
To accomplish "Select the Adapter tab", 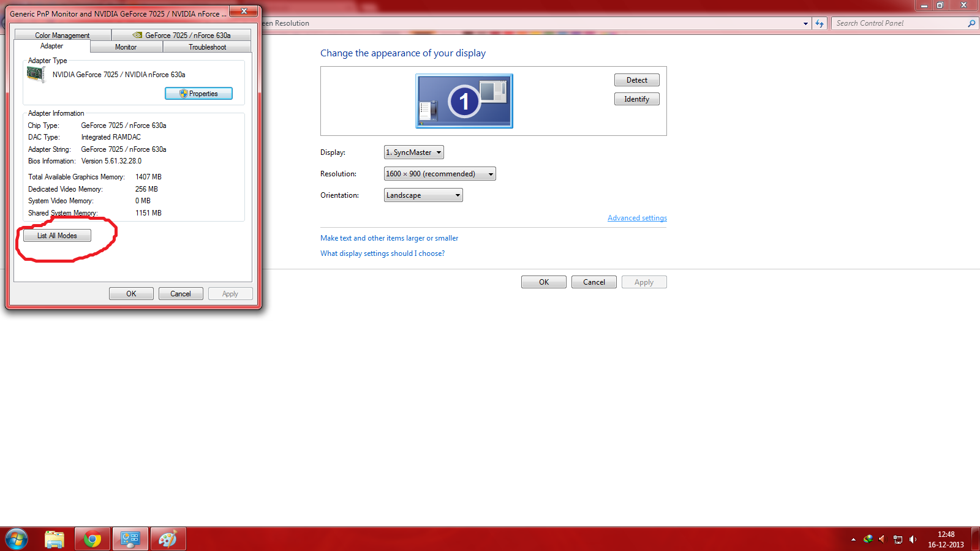I will 52,46.
